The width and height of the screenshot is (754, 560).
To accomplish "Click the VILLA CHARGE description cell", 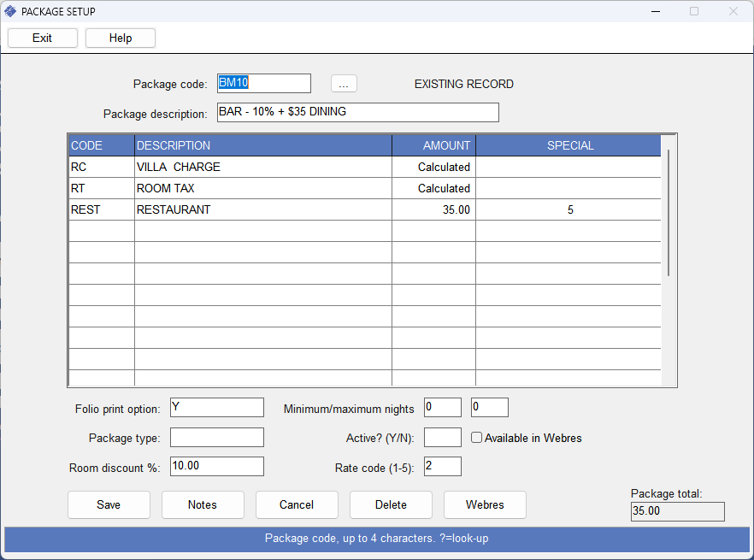I will click(x=262, y=167).
